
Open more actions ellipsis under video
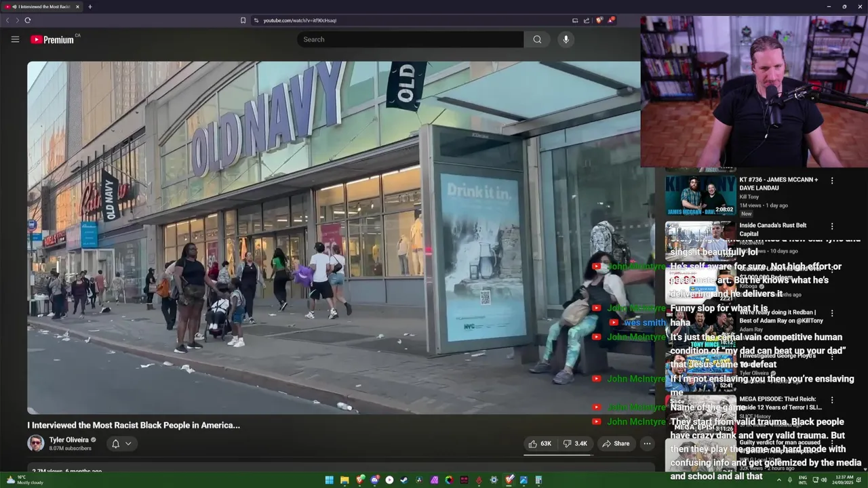pos(647,444)
